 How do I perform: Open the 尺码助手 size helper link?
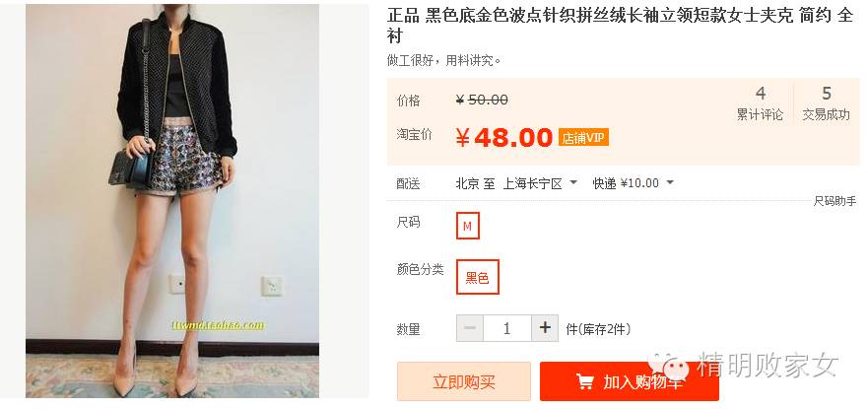tap(835, 201)
